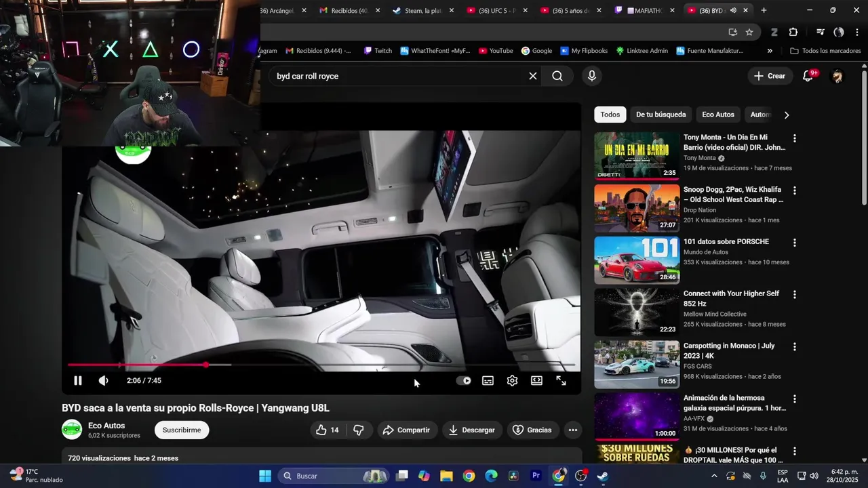This screenshot has height=488, width=868.
Task: Switch to theater mode view
Action: [x=536, y=381]
